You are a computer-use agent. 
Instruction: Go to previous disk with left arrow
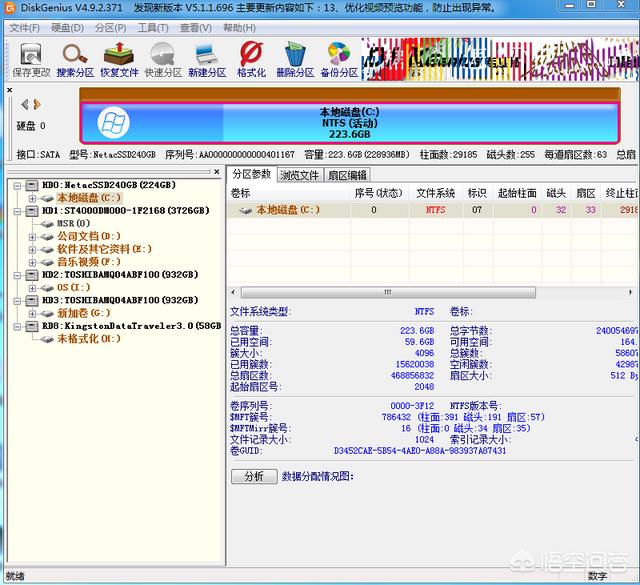25,105
